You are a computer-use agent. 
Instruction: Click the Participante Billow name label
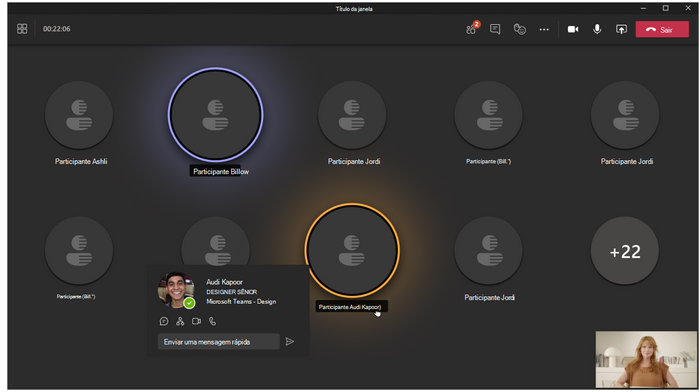pyautogui.click(x=221, y=171)
